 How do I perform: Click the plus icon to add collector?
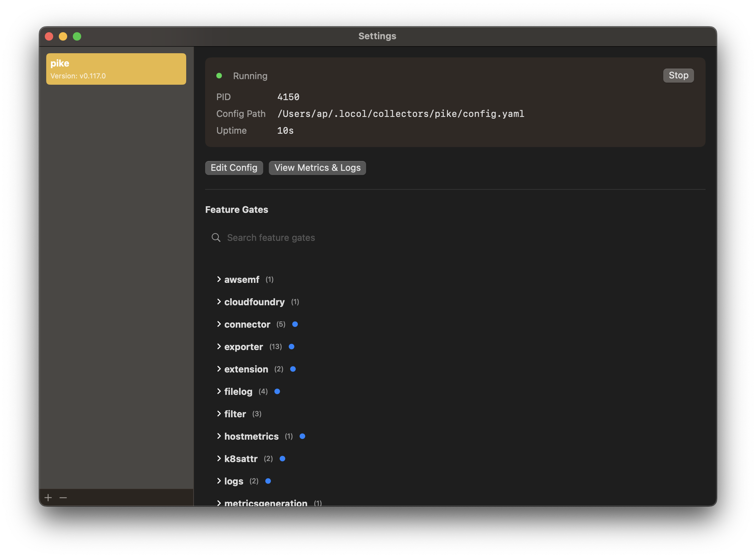48,497
